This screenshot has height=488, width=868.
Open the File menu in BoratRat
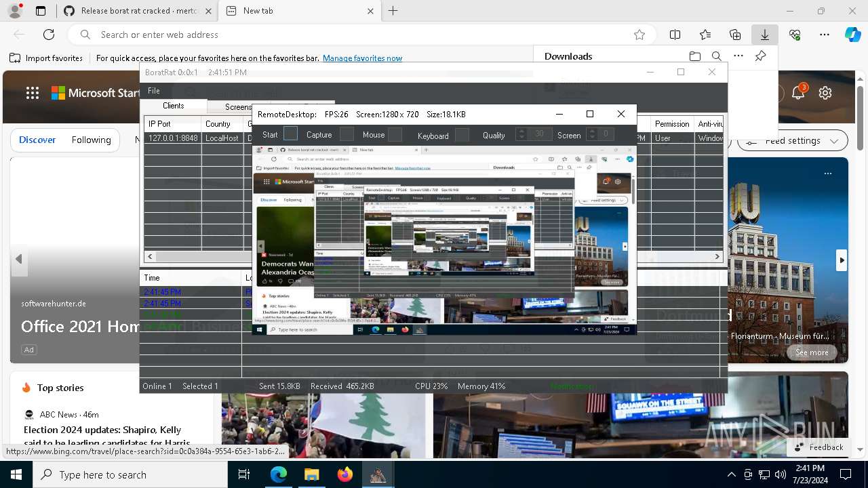coord(154,91)
